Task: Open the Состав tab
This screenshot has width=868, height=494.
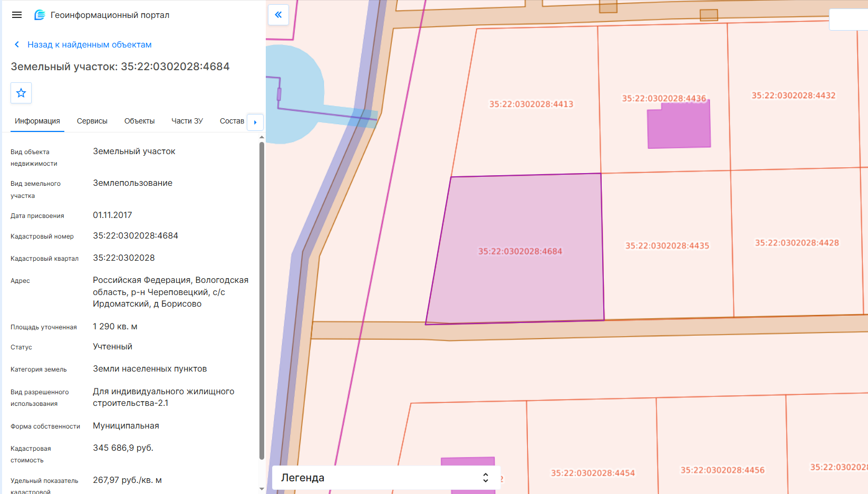Action: click(x=232, y=121)
